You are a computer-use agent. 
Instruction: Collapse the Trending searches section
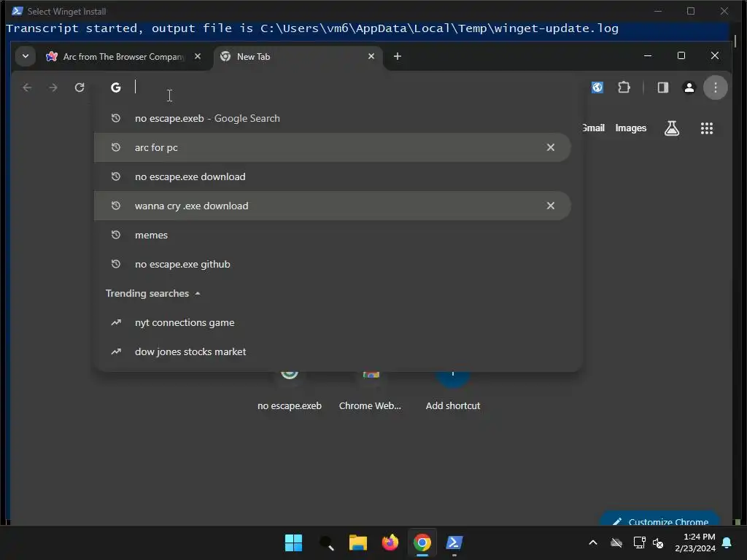tap(198, 293)
